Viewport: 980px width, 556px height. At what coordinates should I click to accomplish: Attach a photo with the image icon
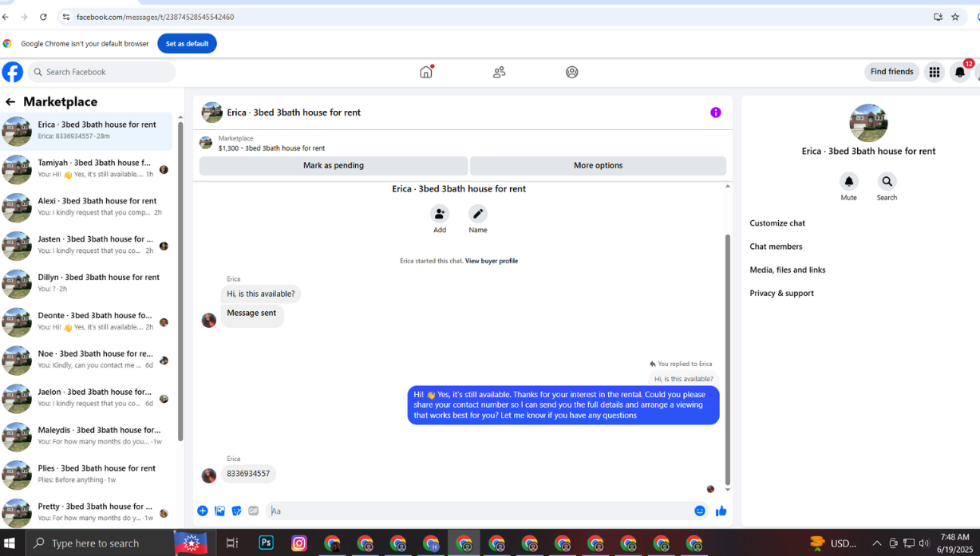[x=219, y=511]
